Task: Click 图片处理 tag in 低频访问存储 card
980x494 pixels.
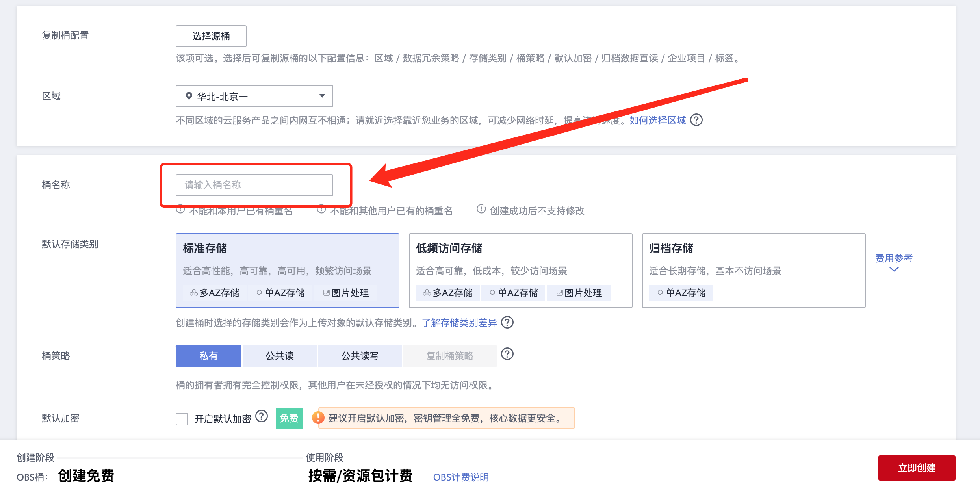Action: 579,293
